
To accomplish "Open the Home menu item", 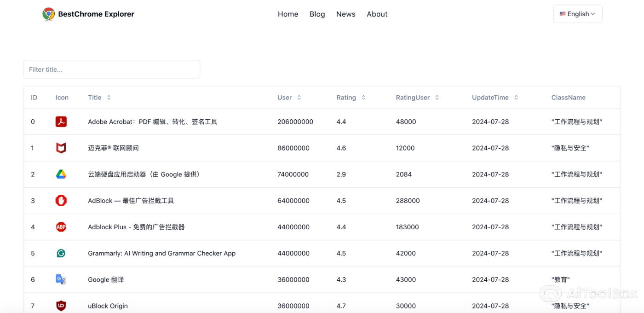I will (287, 14).
